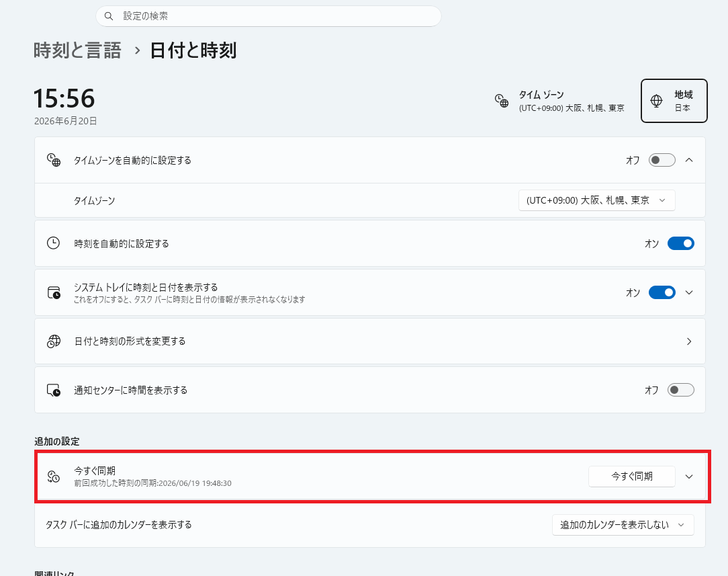Focus the 設定の検索 search field
728x576 pixels.
(x=269, y=16)
